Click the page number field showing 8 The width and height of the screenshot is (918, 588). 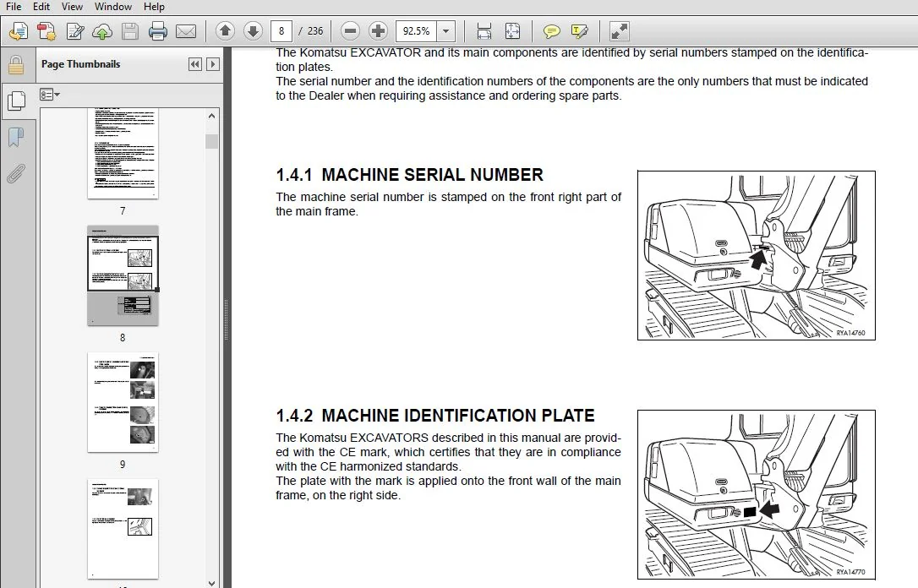pos(281,31)
